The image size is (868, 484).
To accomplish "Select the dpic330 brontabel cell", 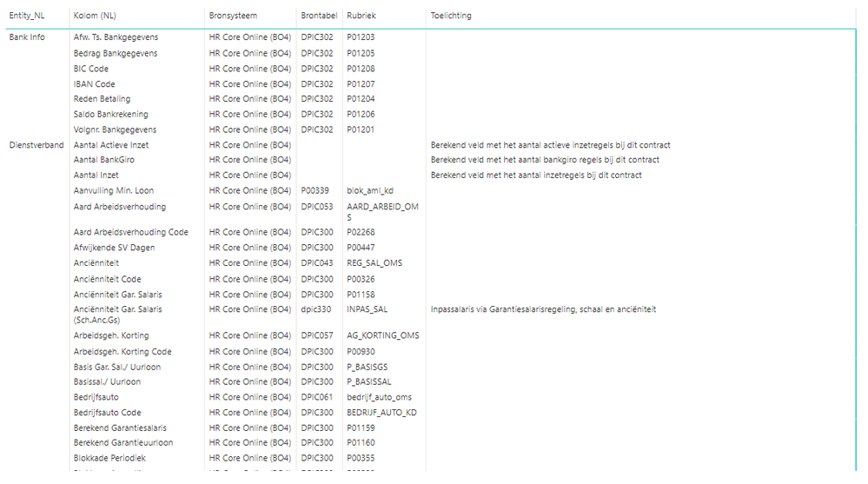I will pyautogui.click(x=316, y=309).
